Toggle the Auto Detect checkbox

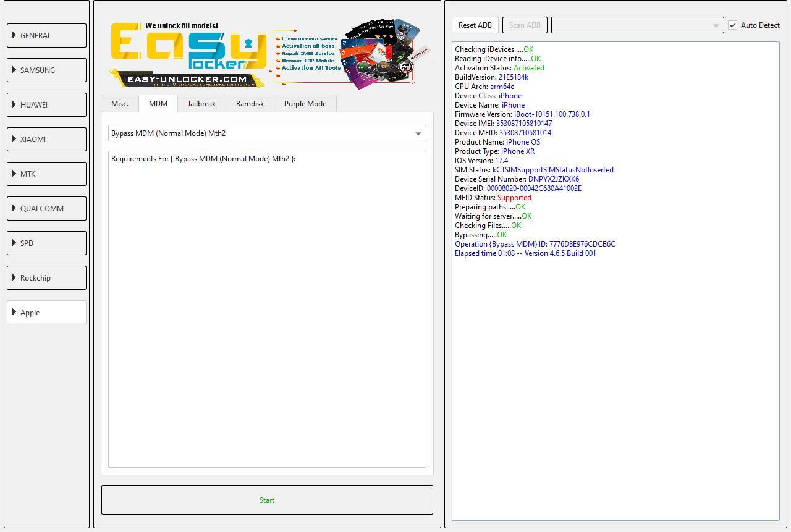[x=732, y=25]
